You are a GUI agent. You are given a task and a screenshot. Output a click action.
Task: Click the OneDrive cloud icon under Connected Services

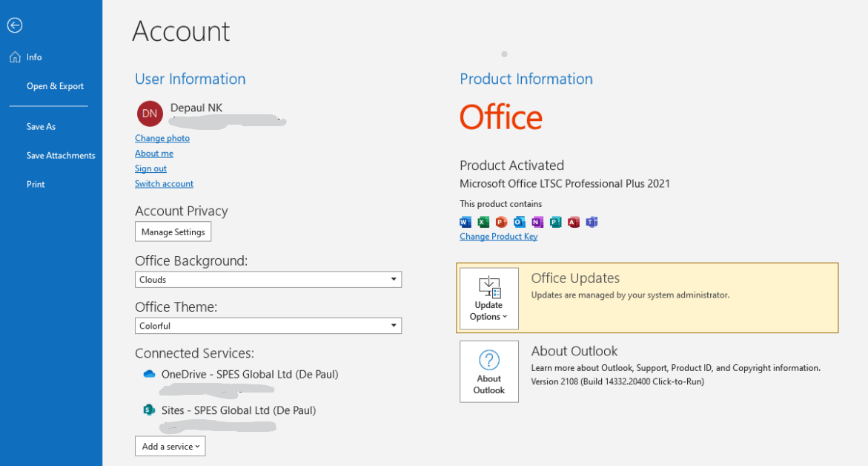148,374
